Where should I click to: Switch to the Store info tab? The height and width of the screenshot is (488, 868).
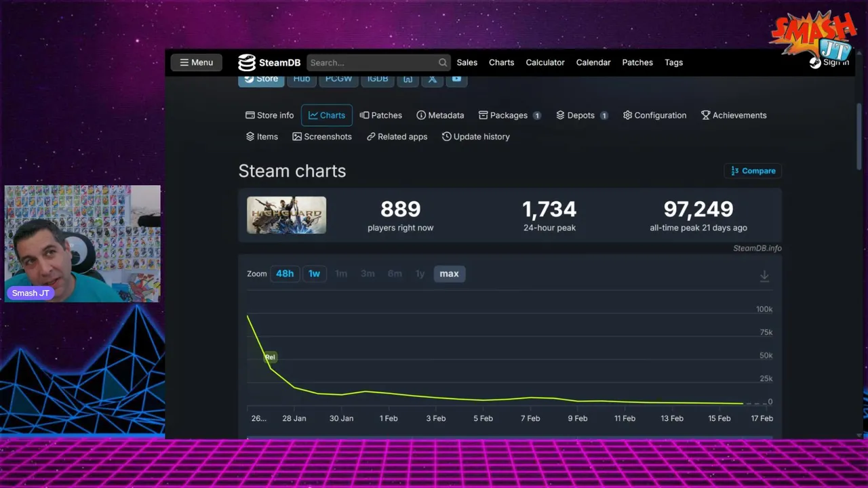[x=269, y=115]
